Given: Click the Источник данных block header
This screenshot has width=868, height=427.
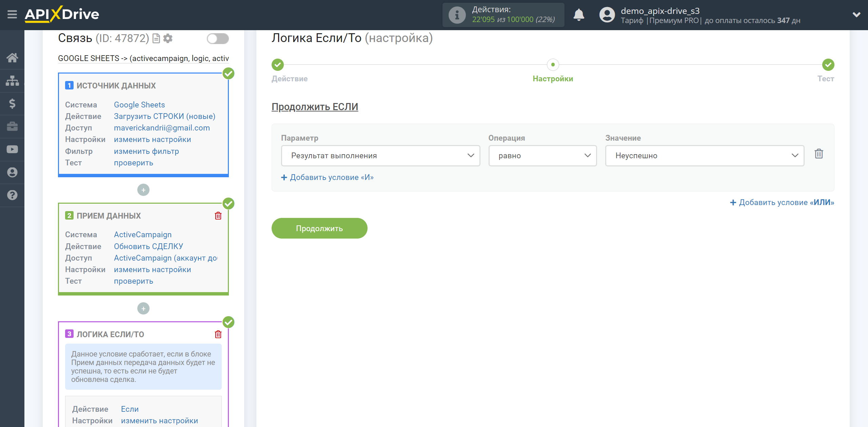Looking at the screenshot, I should click(x=116, y=86).
